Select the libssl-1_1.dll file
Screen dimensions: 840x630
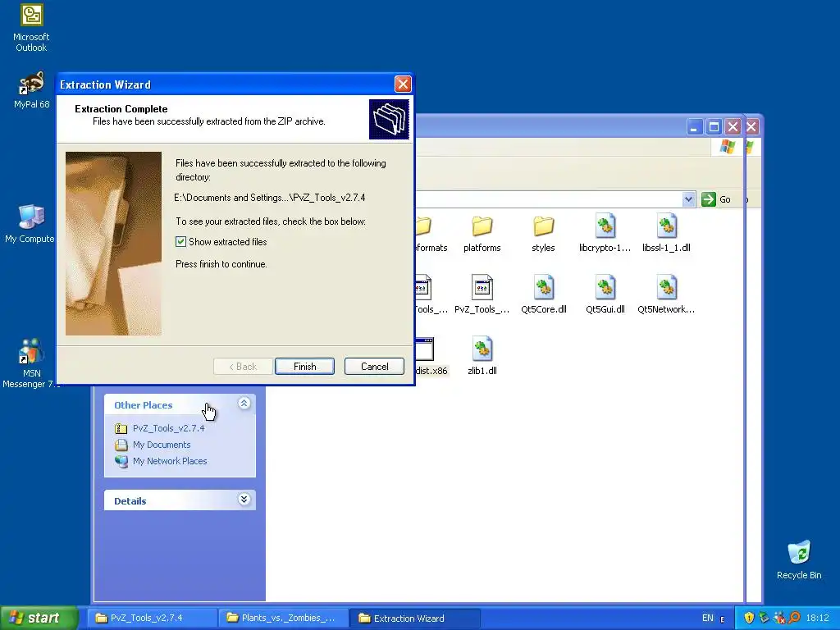pos(666,233)
